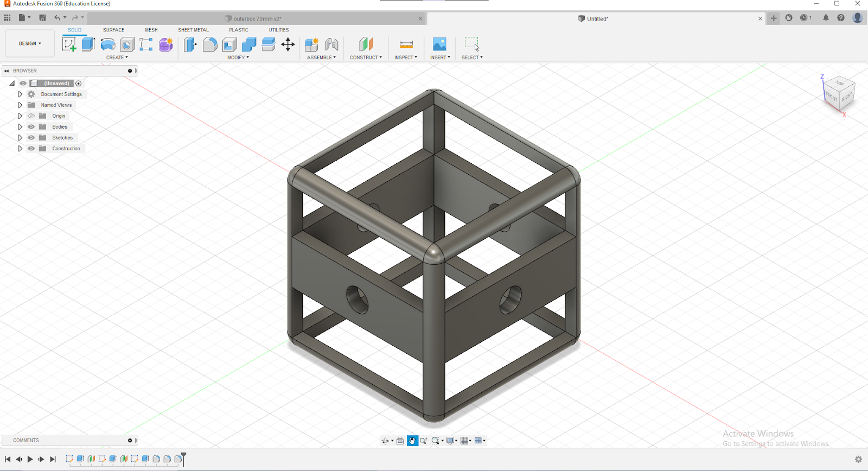This screenshot has height=471, width=868.
Task: Pick the Measure tool in Inspect
Action: pyautogui.click(x=406, y=44)
